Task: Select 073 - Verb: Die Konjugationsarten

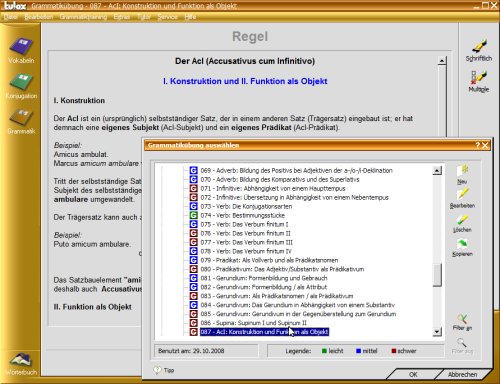Action: 246,206
